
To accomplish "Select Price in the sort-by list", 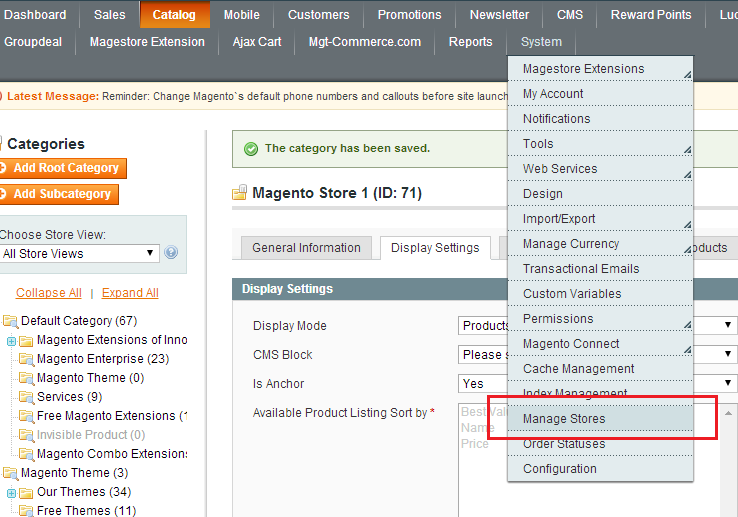I will coord(474,444).
